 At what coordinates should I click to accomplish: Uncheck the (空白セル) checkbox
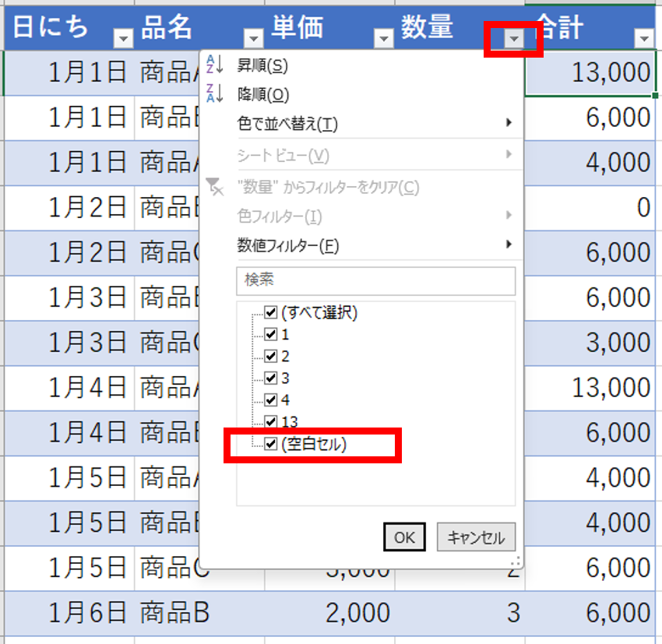tap(271, 444)
